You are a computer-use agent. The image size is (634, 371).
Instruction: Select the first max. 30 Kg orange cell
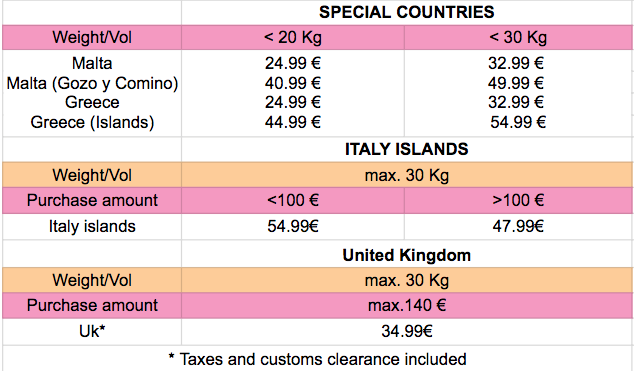coord(407,175)
